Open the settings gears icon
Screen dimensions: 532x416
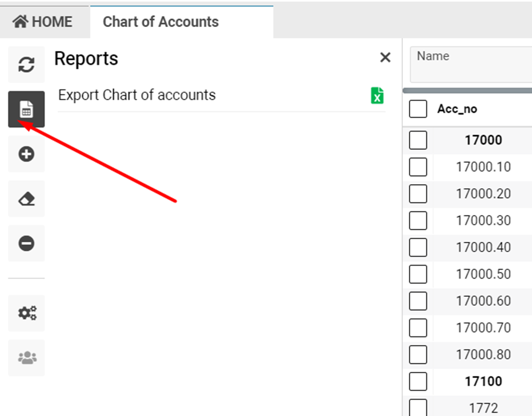point(26,313)
